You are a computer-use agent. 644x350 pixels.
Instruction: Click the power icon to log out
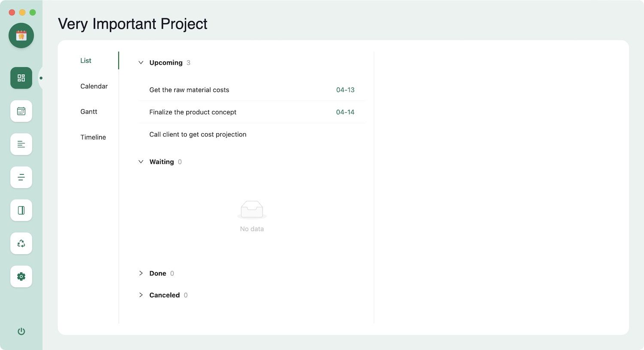tap(21, 331)
